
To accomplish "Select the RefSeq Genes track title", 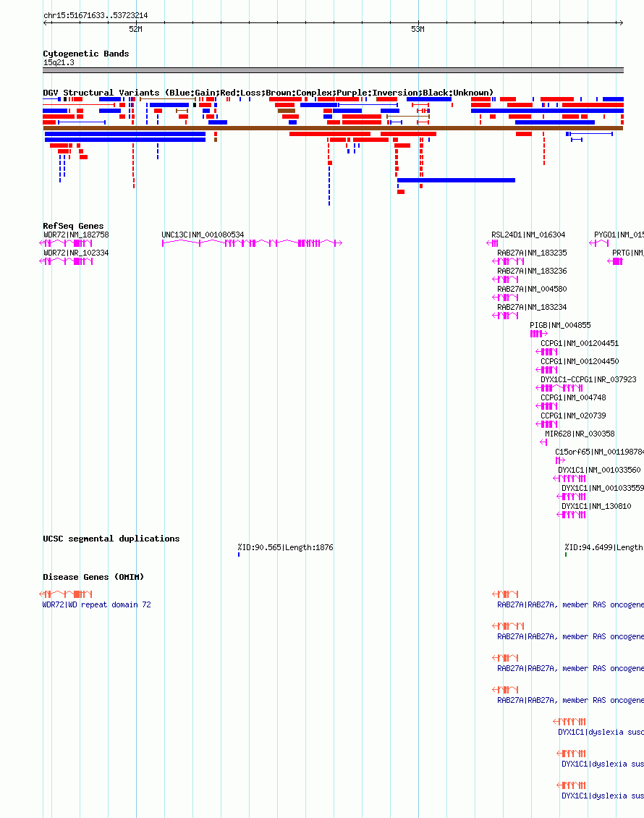I will (73, 226).
